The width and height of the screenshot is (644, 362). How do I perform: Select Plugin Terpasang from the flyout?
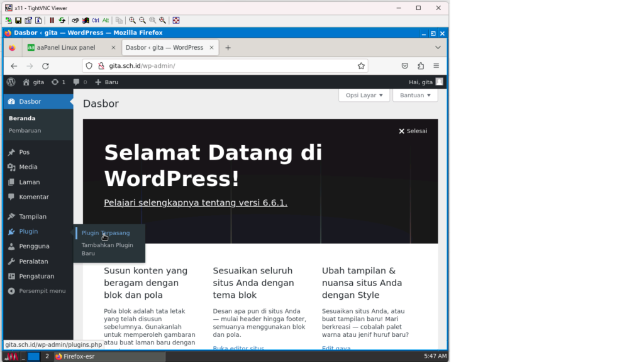point(106,233)
